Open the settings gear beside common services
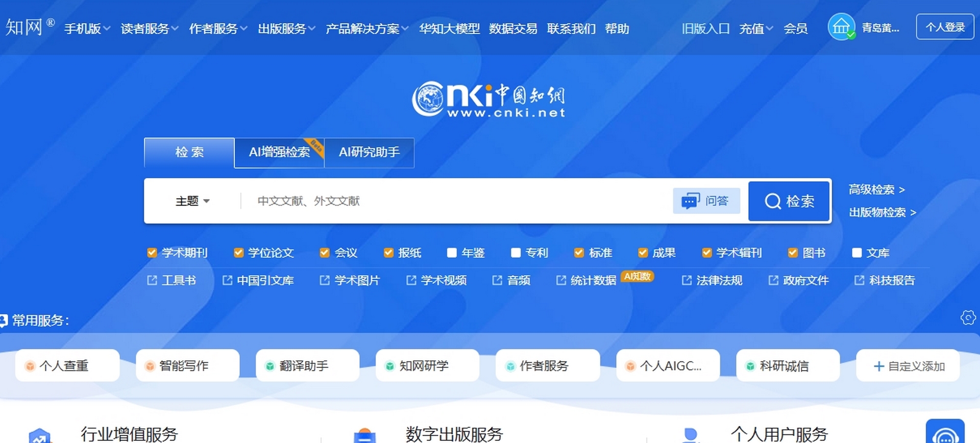980x443 pixels. [967, 318]
